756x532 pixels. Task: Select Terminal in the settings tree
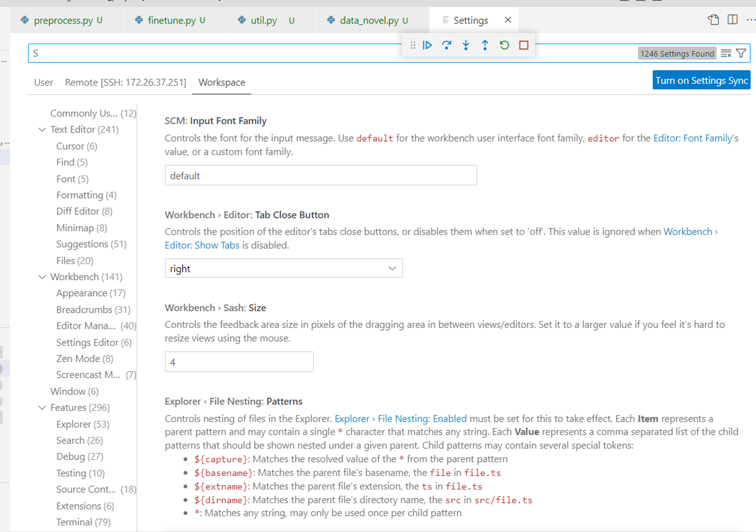pos(83,522)
